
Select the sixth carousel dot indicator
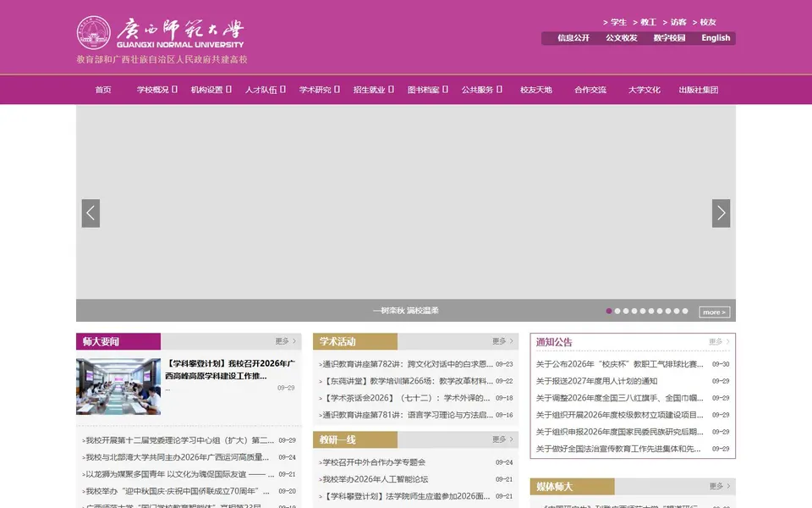pos(651,311)
